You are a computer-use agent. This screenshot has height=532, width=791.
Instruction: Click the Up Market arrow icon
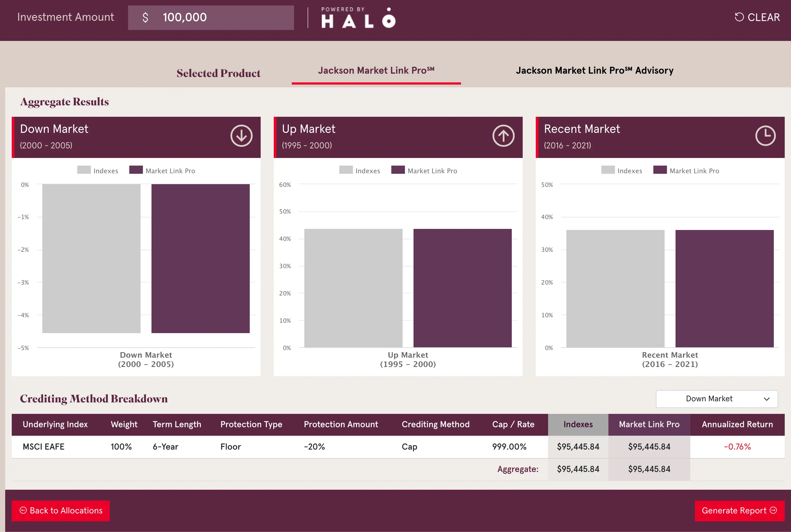503,136
